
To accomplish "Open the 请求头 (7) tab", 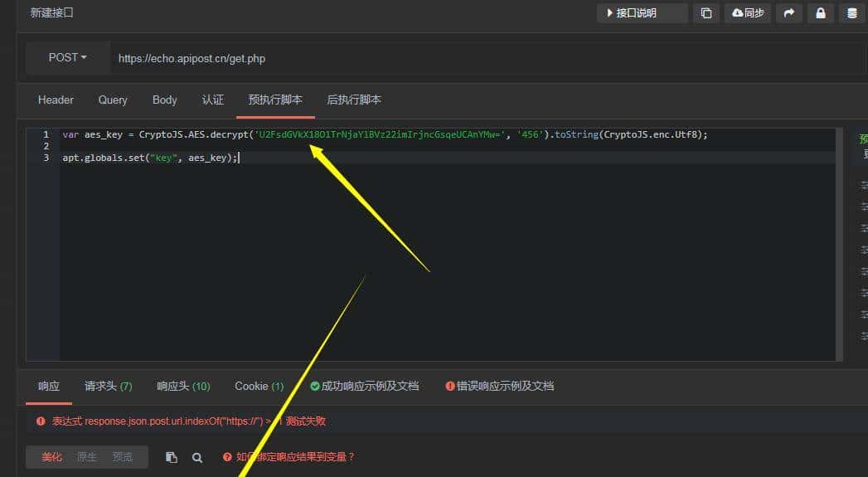I will click(x=108, y=386).
